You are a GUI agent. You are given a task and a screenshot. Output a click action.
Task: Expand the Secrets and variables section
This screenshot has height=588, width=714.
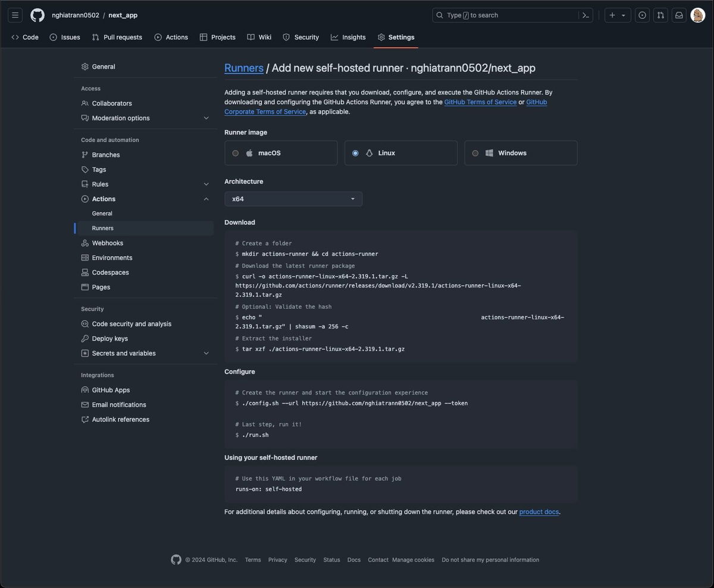(x=123, y=353)
